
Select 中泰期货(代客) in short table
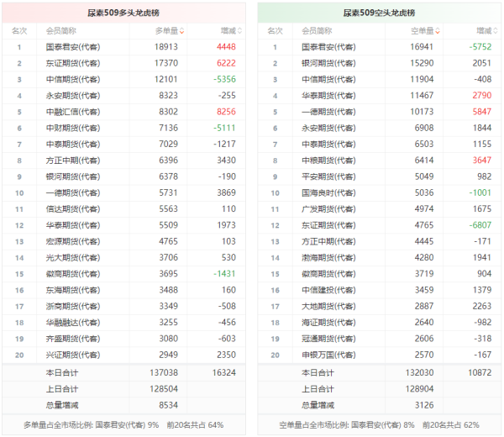click(328, 144)
